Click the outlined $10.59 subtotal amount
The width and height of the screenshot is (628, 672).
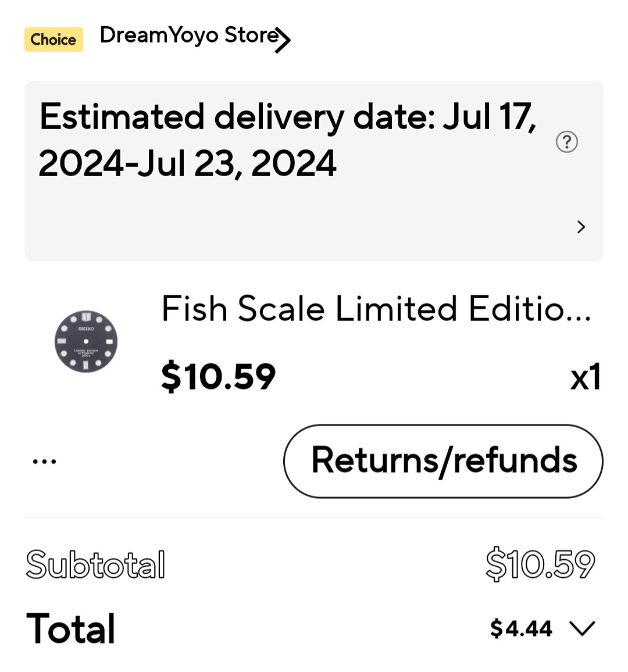541,563
